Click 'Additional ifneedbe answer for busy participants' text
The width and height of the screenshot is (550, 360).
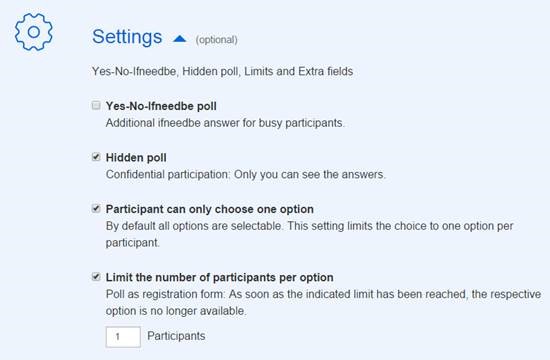pyautogui.click(x=225, y=123)
